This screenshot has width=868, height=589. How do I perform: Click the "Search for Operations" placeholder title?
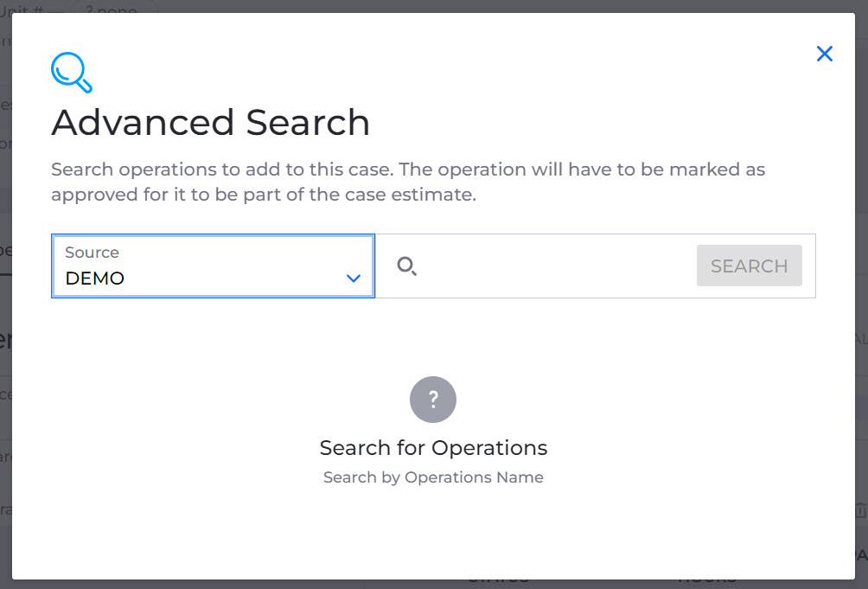click(x=433, y=448)
